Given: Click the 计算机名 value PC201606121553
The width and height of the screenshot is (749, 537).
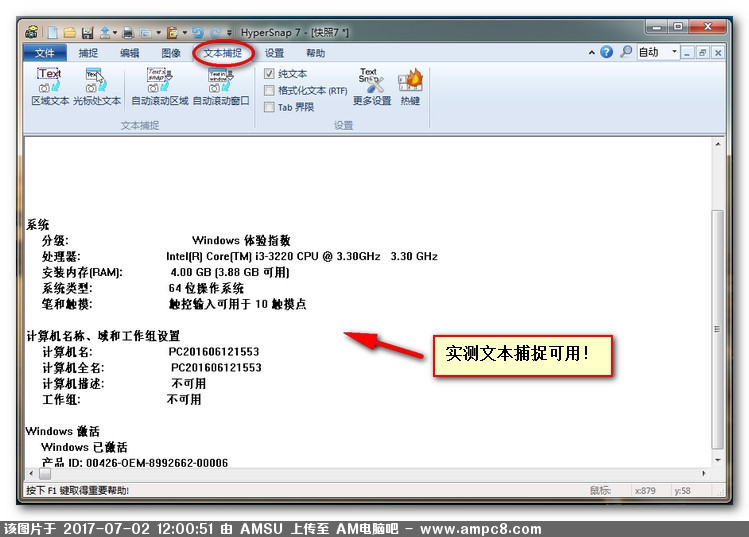Looking at the screenshot, I should [x=214, y=352].
